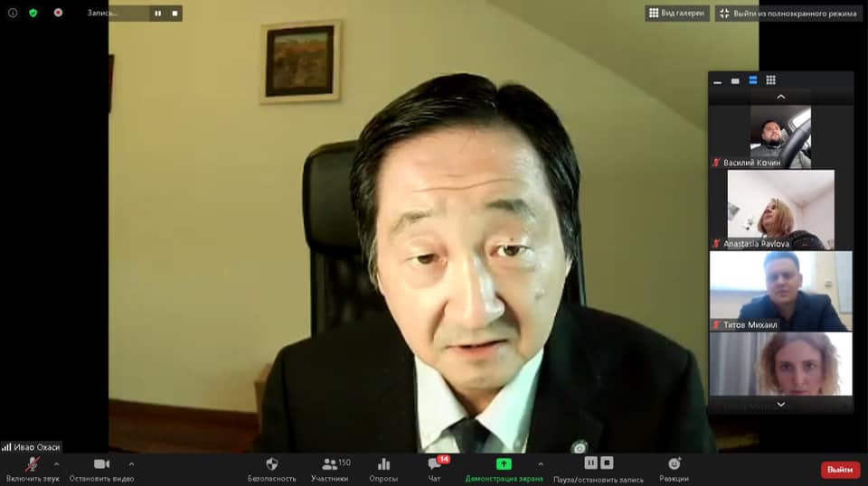Screen dimensions: 868x486
Task: Unmute microphone (Включить звук)
Action: 33,470
